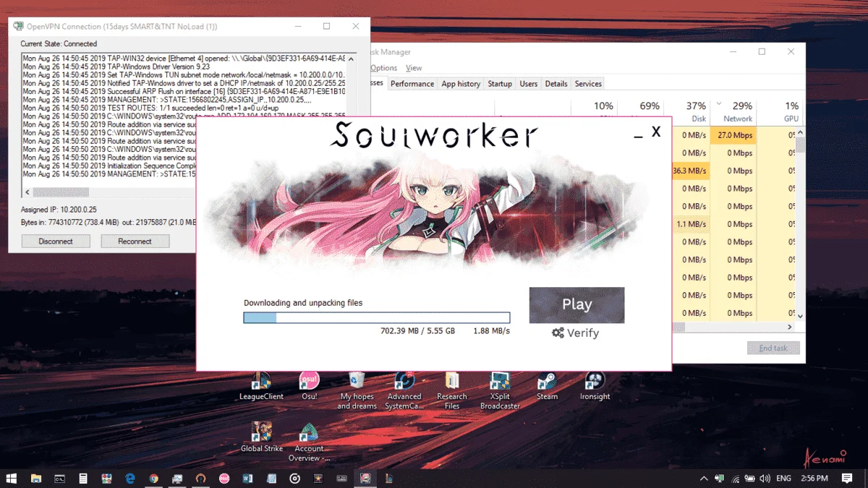Image resolution: width=868 pixels, height=488 pixels.
Task: Select the 36.3 MB/s disk value cell
Action: coord(691,171)
